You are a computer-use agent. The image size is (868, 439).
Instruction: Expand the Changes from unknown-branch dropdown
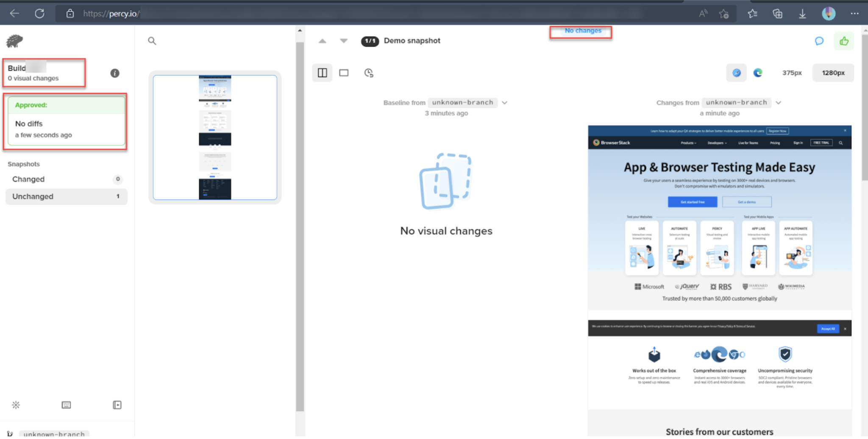[x=779, y=102]
